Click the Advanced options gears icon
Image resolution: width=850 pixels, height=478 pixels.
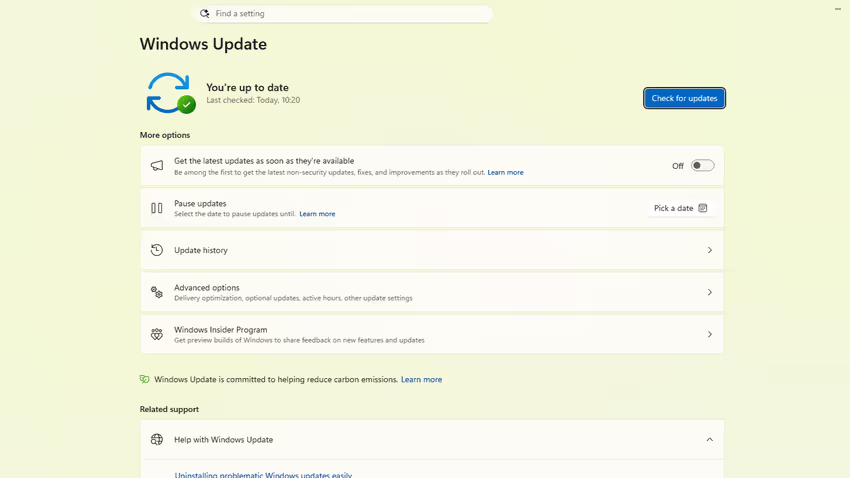click(x=157, y=292)
